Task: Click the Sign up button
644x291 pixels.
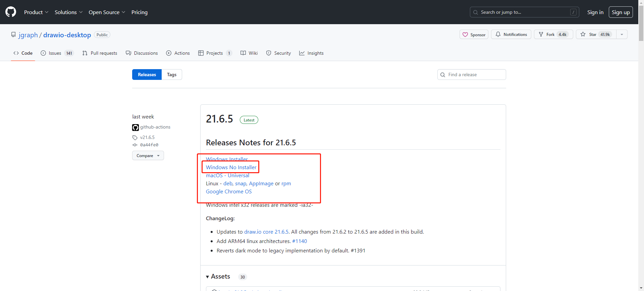Action: [621, 12]
